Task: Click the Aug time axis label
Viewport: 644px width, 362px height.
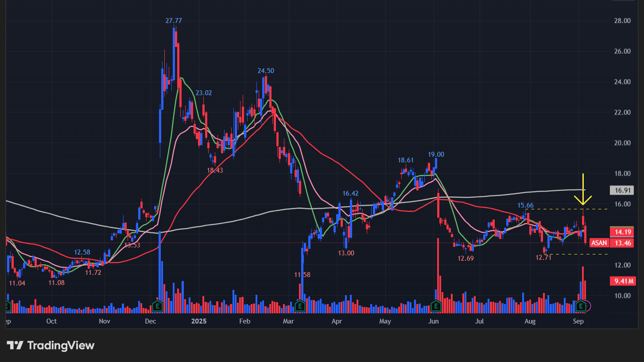Action: (x=530, y=321)
